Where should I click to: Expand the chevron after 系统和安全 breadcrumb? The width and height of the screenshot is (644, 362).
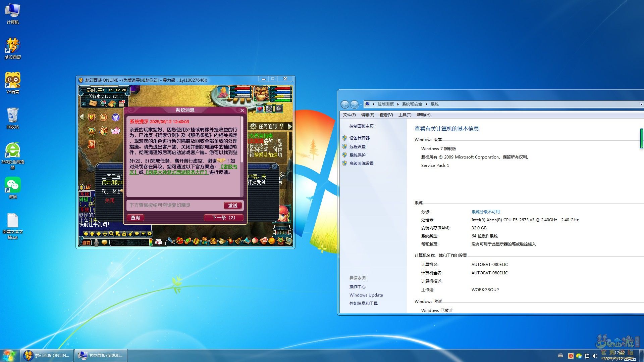[426, 104]
